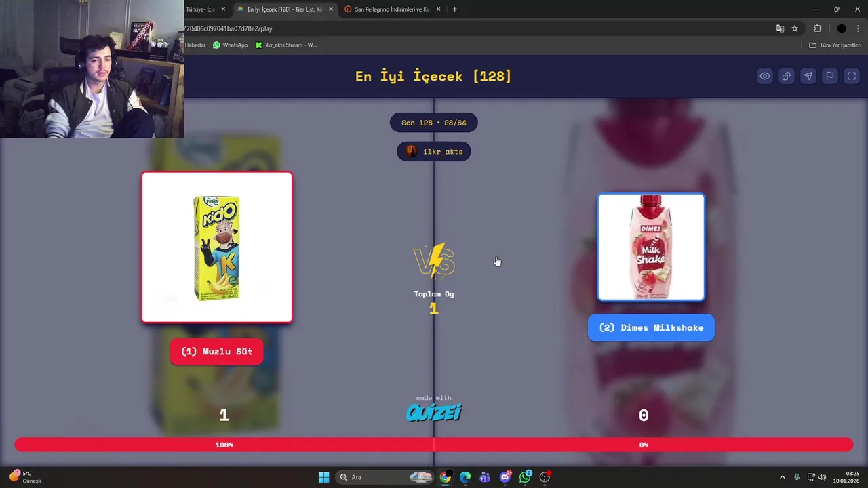The image size is (868, 488).
Task: Click the left score value 1
Action: tap(224, 415)
